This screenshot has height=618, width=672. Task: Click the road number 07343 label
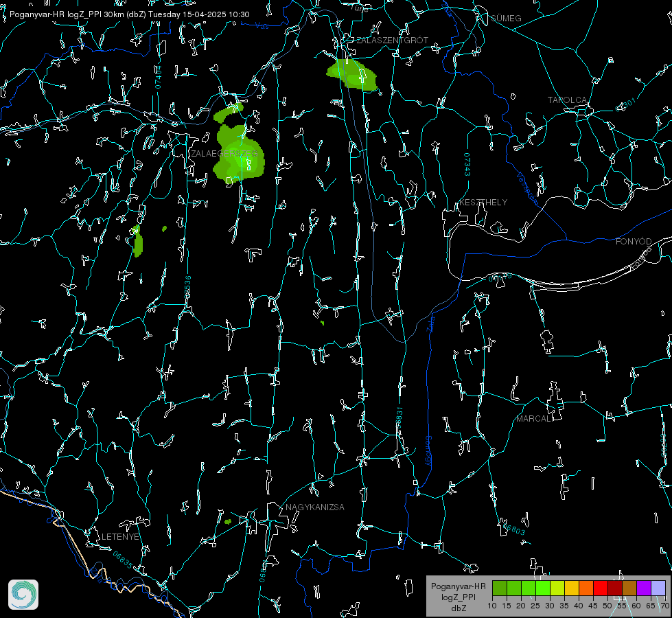(x=467, y=165)
